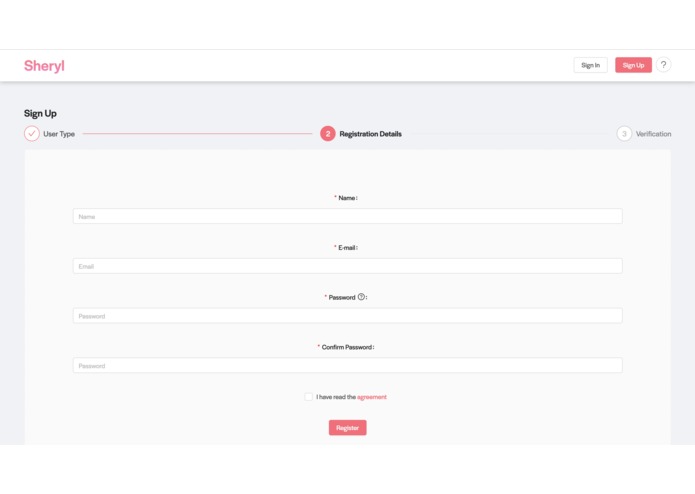
Task: Click the 'E-mail:' field label
Action: [x=348, y=248]
